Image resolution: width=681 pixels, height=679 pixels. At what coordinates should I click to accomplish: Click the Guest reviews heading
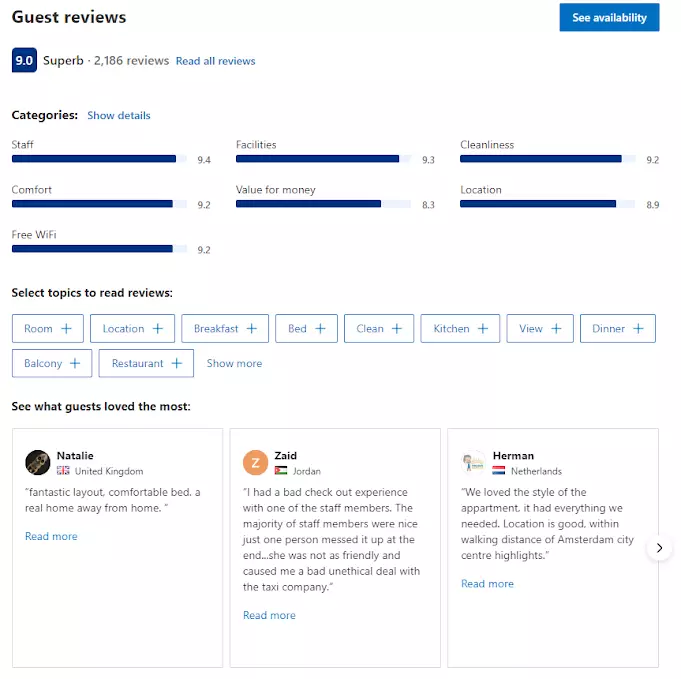(69, 17)
